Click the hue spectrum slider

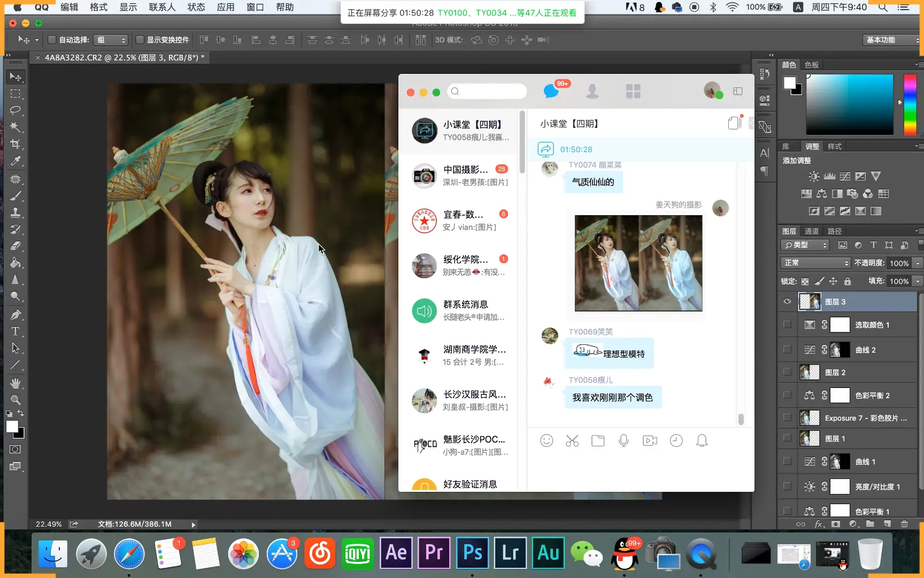pyautogui.click(x=910, y=104)
